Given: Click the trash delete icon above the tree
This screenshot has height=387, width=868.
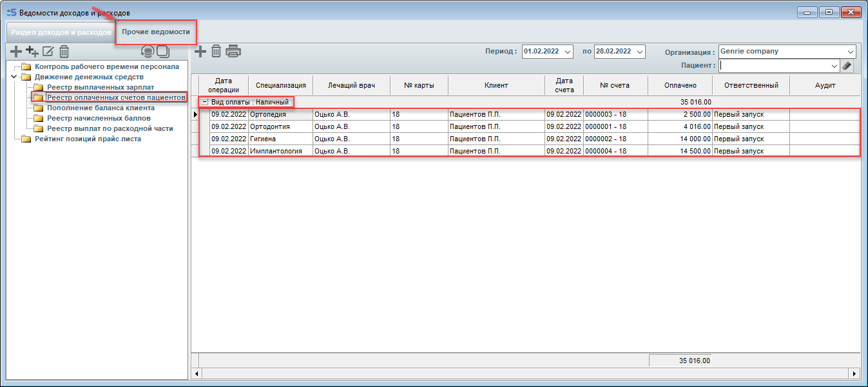Looking at the screenshot, I should [x=64, y=52].
